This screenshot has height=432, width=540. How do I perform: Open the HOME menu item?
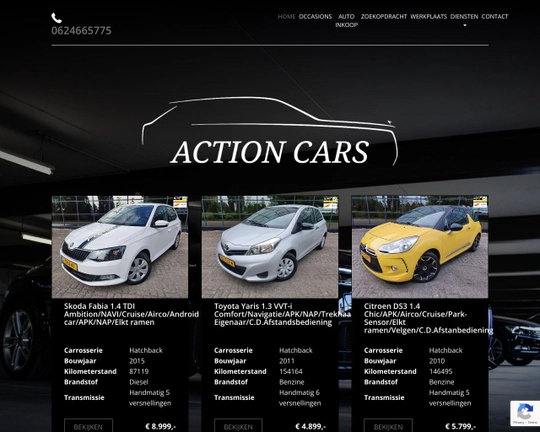pyautogui.click(x=287, y=17)
